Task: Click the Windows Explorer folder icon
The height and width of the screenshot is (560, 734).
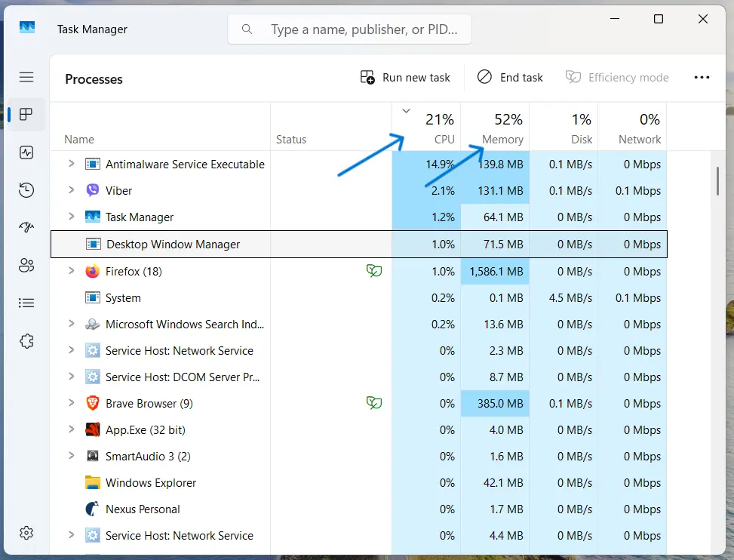Action: (x=93, y=482)
